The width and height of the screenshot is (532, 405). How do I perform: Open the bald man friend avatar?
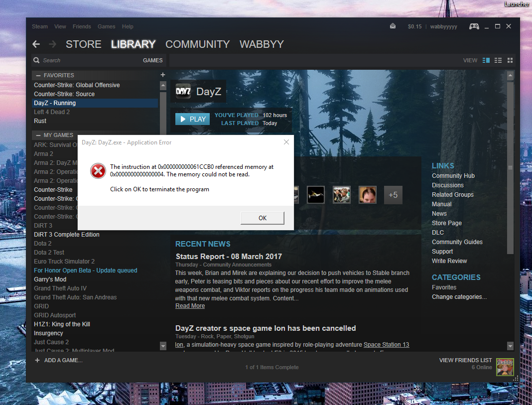coord(368,195)
